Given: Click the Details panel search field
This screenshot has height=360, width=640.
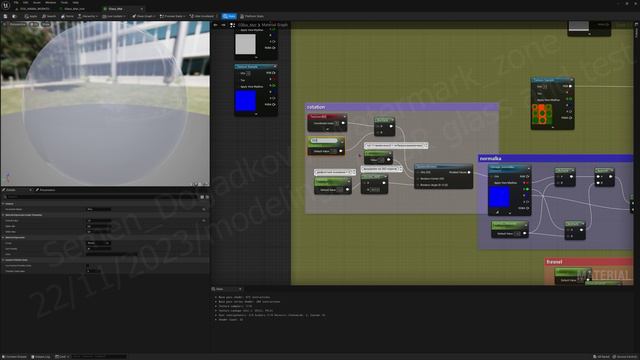Looking at the screenshot, I should click(x=100, y=197).
